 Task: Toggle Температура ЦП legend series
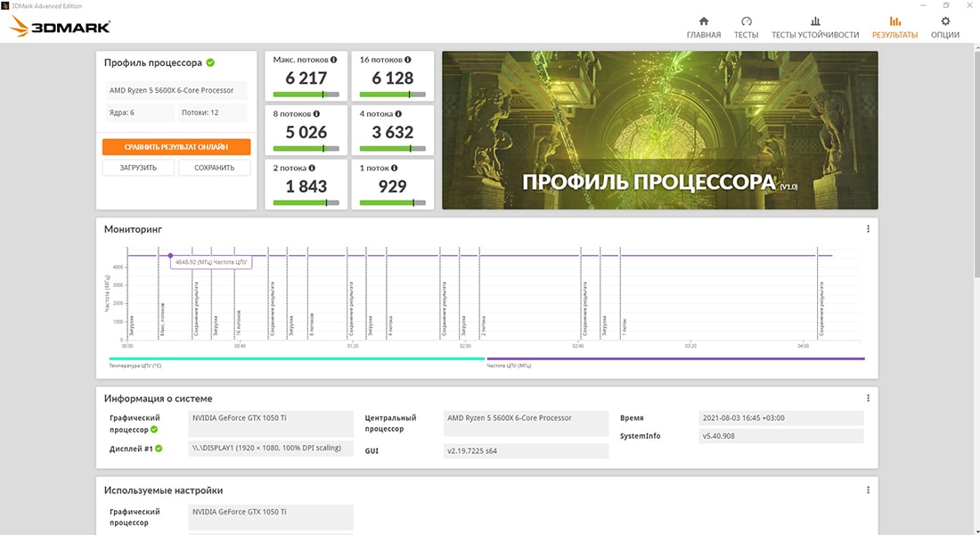pos(135,366)
